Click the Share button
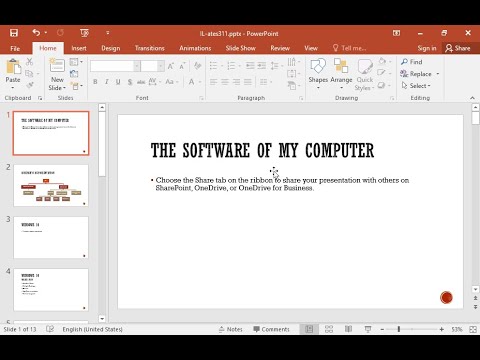Viewport: 480px width, 360px height. (458, 48)
